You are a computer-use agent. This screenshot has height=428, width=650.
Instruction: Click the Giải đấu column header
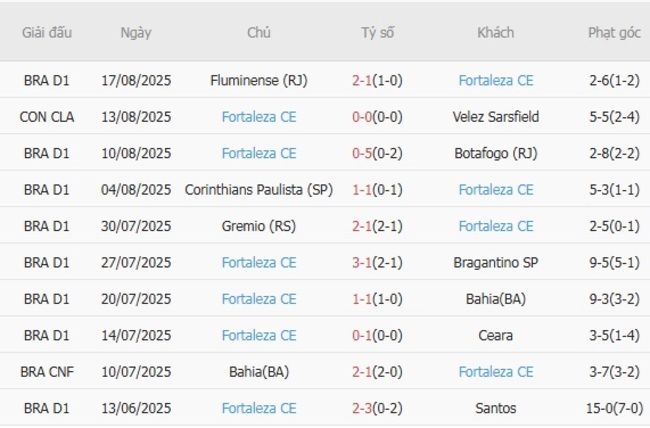click(x=47, y=32)
